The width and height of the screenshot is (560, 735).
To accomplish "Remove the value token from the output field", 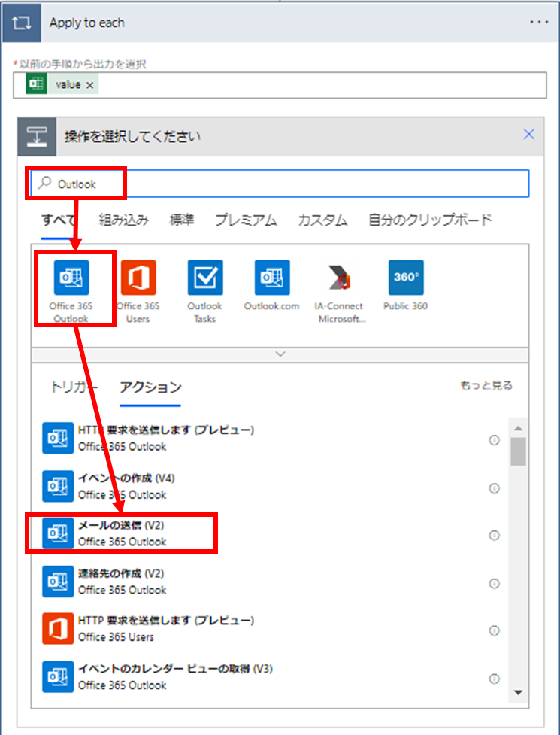I will 90,85.
